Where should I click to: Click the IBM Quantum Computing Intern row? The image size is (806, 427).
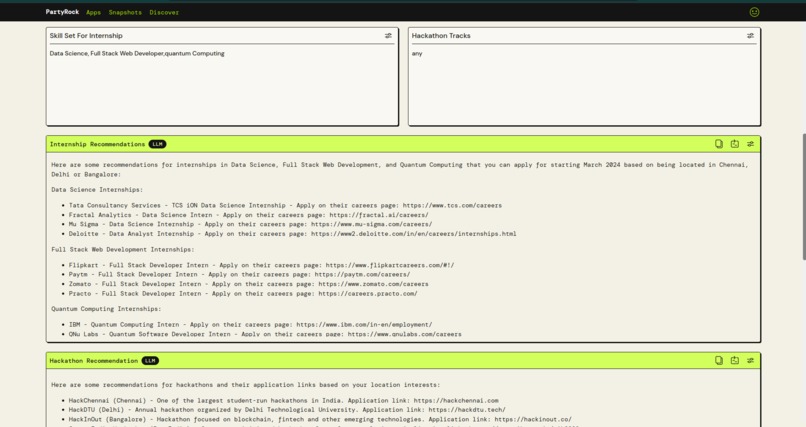point(250,325)
